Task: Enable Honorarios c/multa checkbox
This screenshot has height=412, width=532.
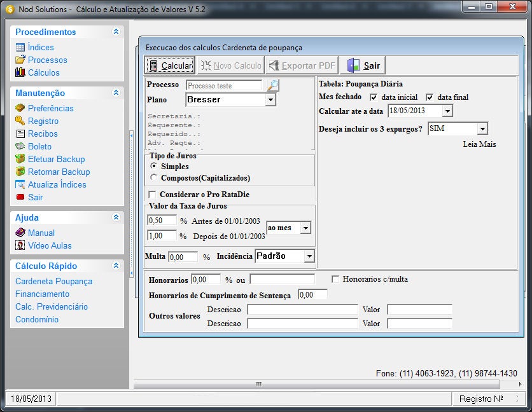Action: (x=335, y=279)
